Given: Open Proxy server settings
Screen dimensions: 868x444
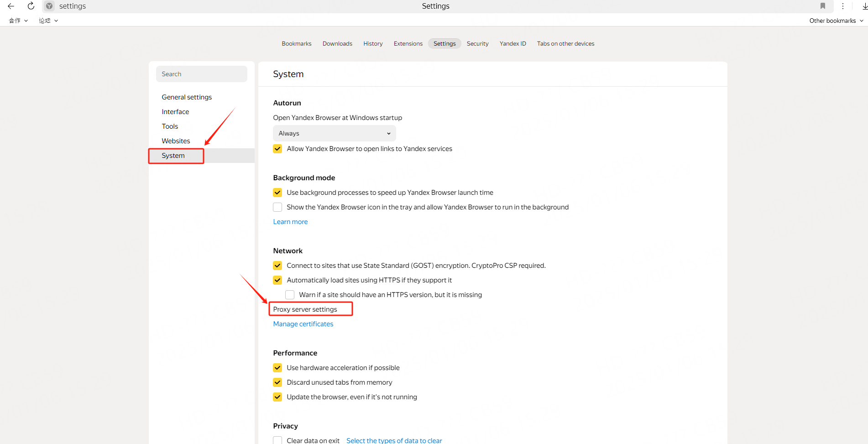Looking at the screenshot, I should [x=305, y=309].
